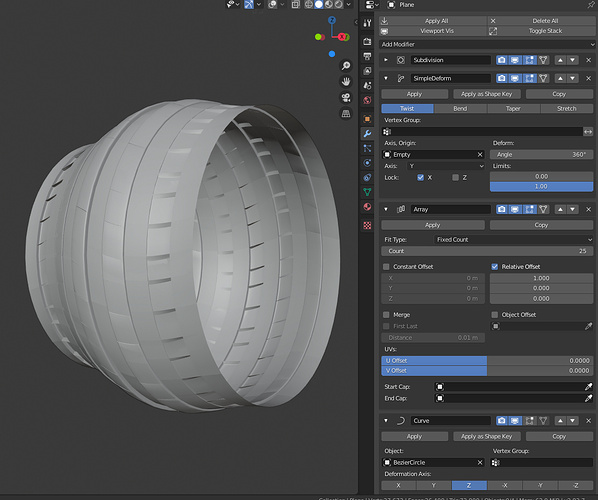Click eyedropper for Start Cap object
The height and width of the screenshot is (500, 598).
[x=588, y=387]
